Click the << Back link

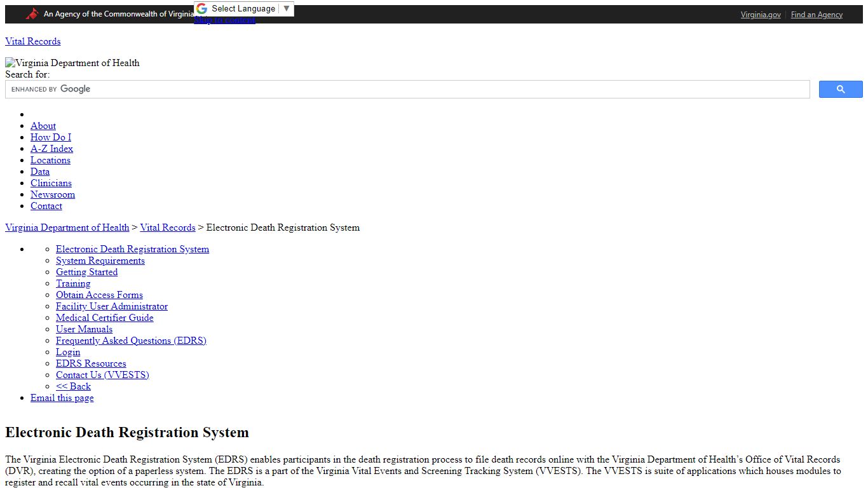pos(73,386)
